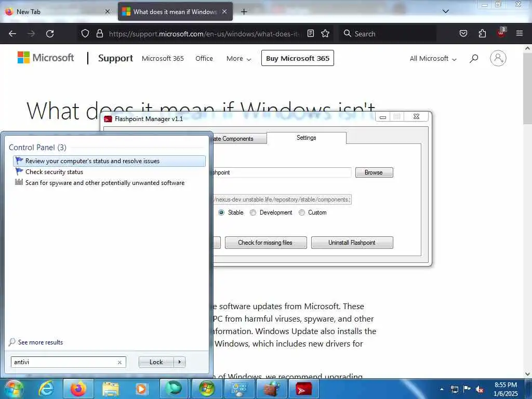Viewport: 532px width, 399px height.
Task: Open the Control Panel taskbar icon
Action: [x=239, y=389]
